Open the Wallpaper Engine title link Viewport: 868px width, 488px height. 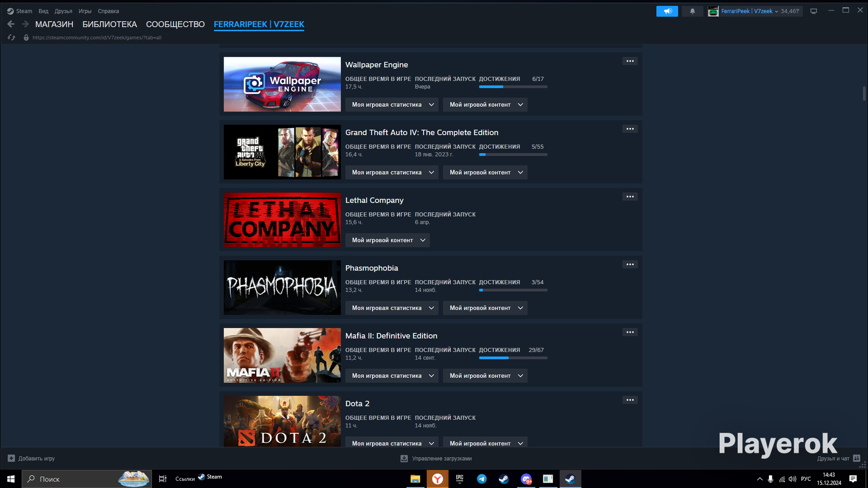(x=376, y=65)
